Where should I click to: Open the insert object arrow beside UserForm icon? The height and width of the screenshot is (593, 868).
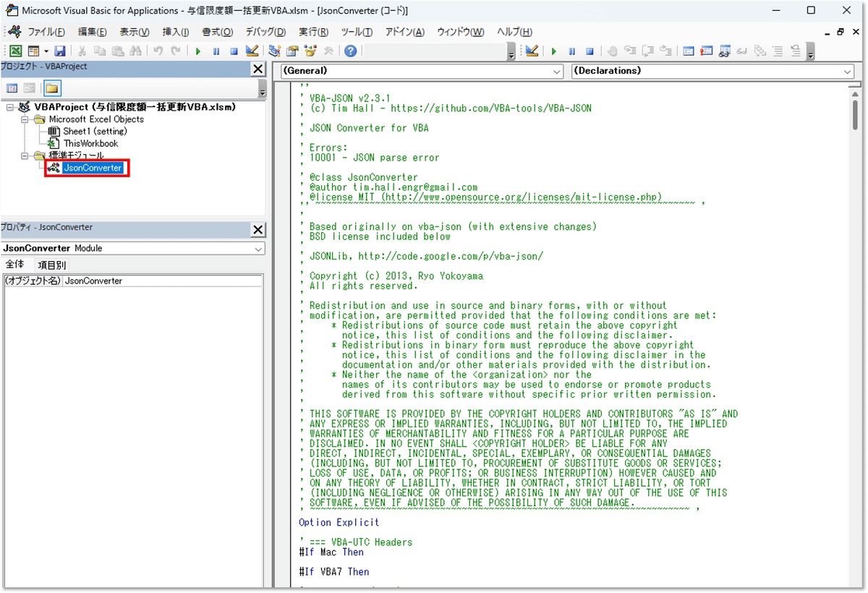(x=46, y=51)
